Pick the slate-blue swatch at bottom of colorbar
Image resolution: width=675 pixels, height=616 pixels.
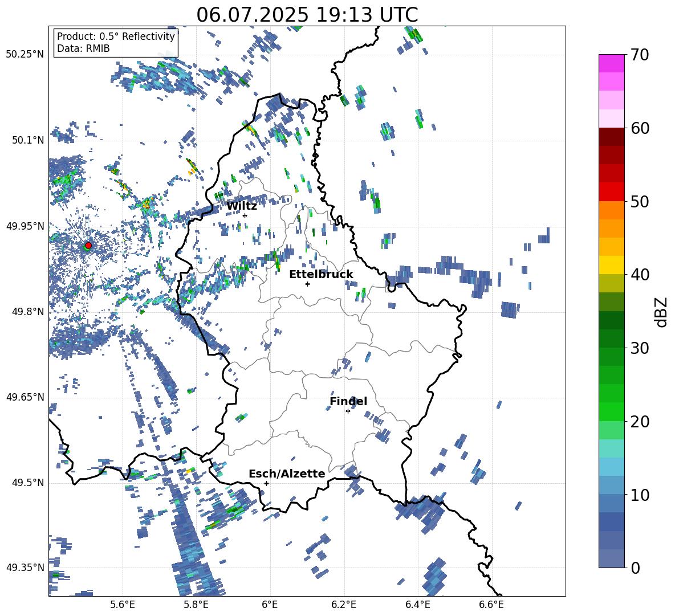pos(611,558)
